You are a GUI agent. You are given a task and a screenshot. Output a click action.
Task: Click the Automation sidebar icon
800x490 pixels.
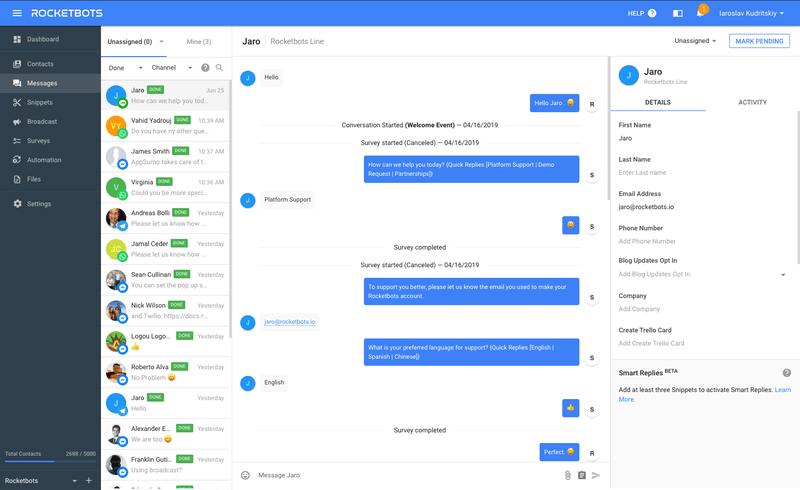click(x=17, y=160)
